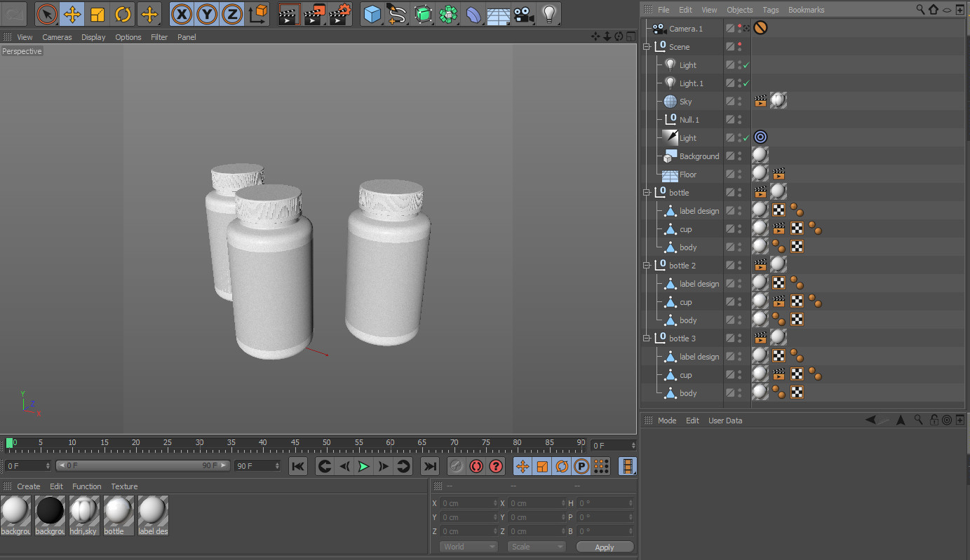Add a Light object from the toolbar
The width and height of the screenshot is (970, 560).
pyautogui.click(x=548, y=13)
